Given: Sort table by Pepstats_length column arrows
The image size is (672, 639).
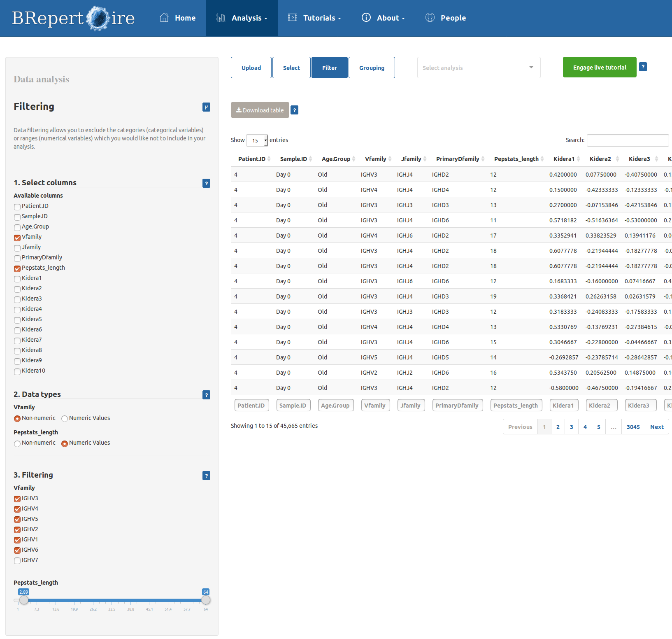Looking at the screenshot, I should coord(542,159).
